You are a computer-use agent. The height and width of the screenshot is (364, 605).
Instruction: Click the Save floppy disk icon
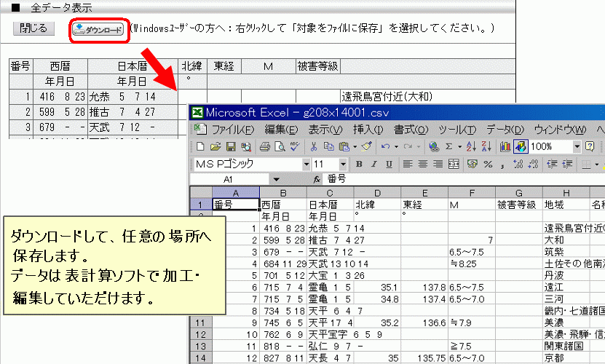(231, 146)
